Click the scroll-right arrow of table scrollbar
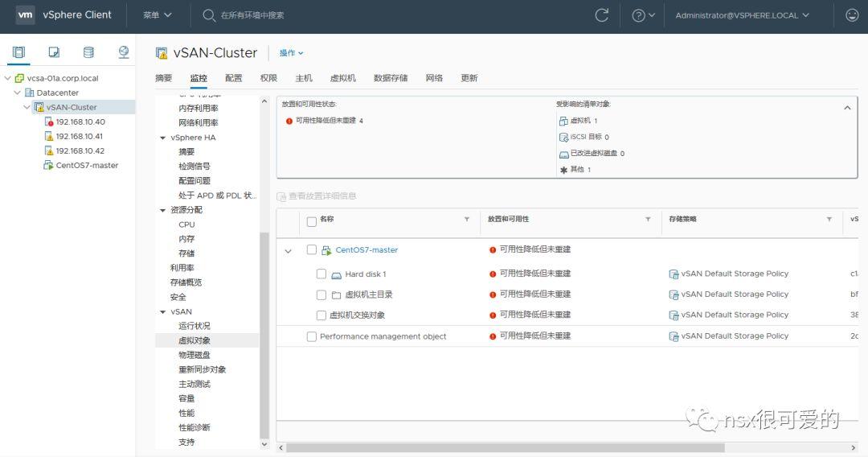868x457 pixels. coord(853,447)
